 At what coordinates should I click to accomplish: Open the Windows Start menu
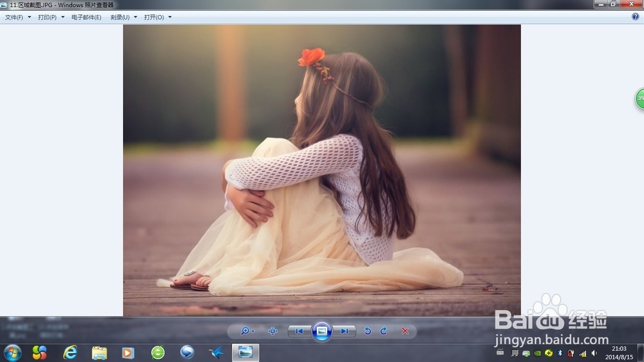[x=12, y=352]
